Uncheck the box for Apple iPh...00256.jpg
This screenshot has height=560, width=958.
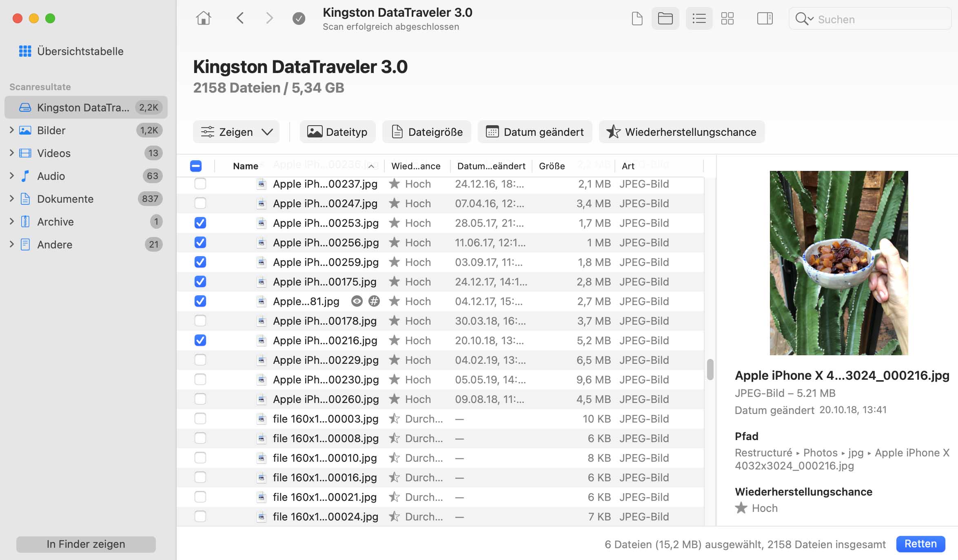click(200, 242)
